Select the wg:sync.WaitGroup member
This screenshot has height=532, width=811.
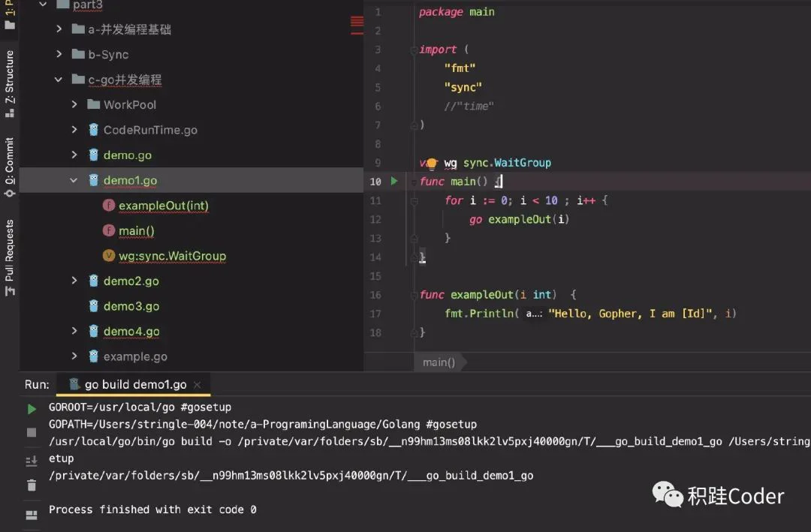tap(172, 256)
